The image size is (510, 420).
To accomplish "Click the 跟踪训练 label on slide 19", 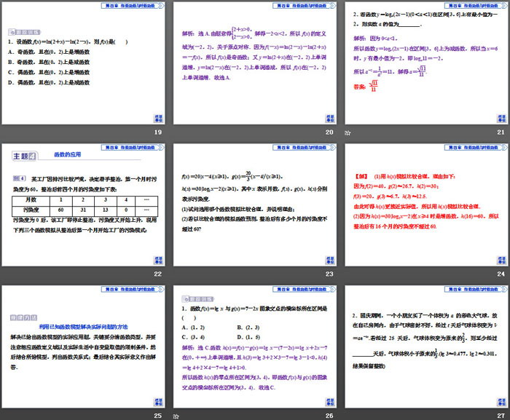I will pos(20,32).
